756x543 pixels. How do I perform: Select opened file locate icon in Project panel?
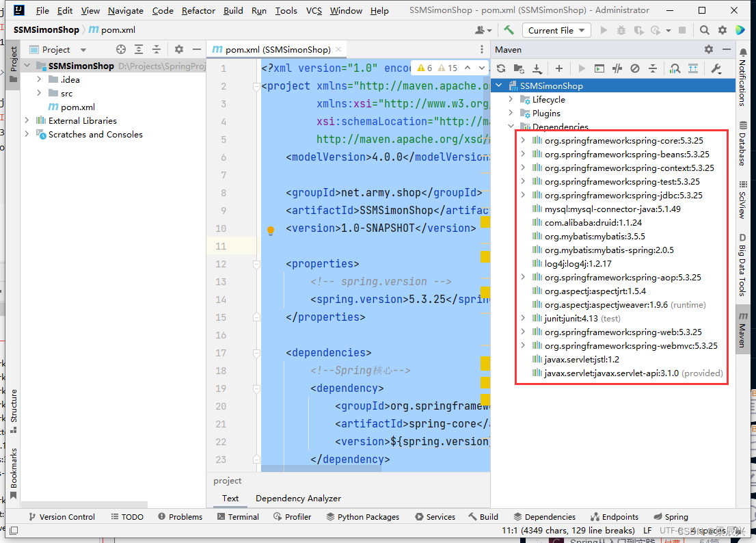(x=121, y=49)
